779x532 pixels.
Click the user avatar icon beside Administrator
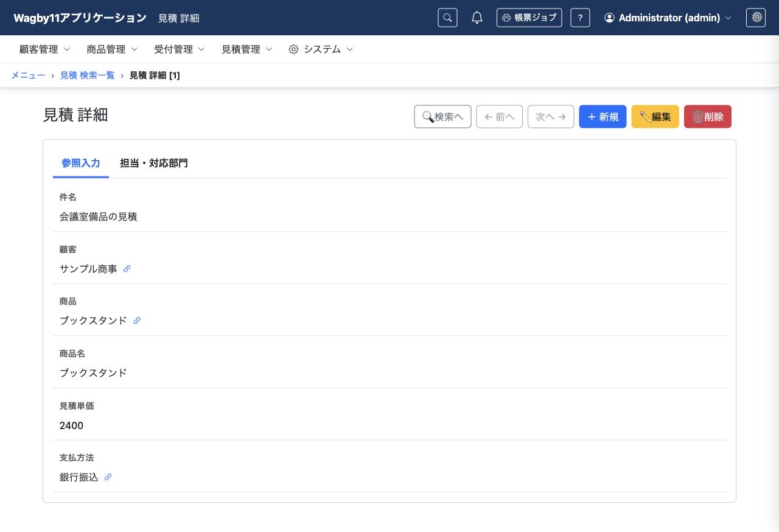tap(609, 18)
